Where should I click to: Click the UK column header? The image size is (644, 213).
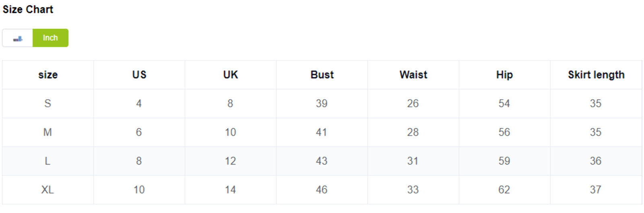(x=231, y=75)
